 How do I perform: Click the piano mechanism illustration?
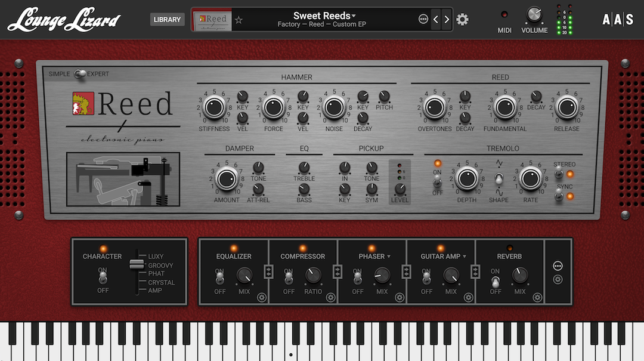[123, 179]
